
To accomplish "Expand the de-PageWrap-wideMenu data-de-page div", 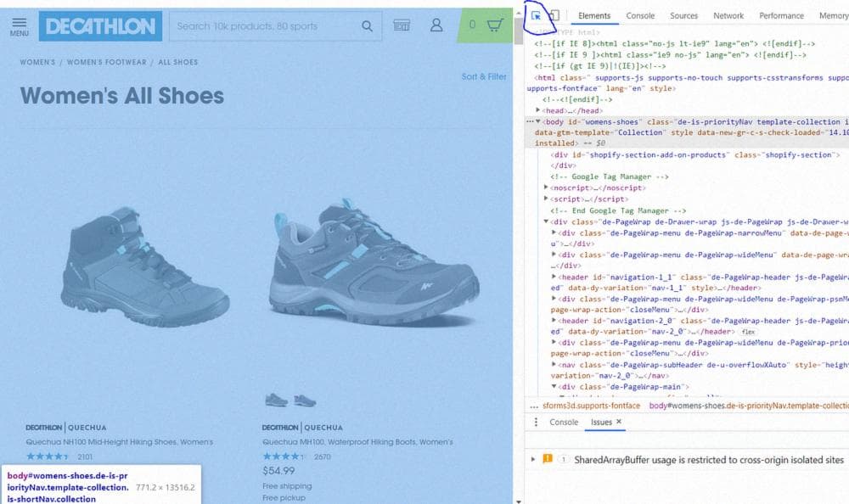I will coord(554,254).
